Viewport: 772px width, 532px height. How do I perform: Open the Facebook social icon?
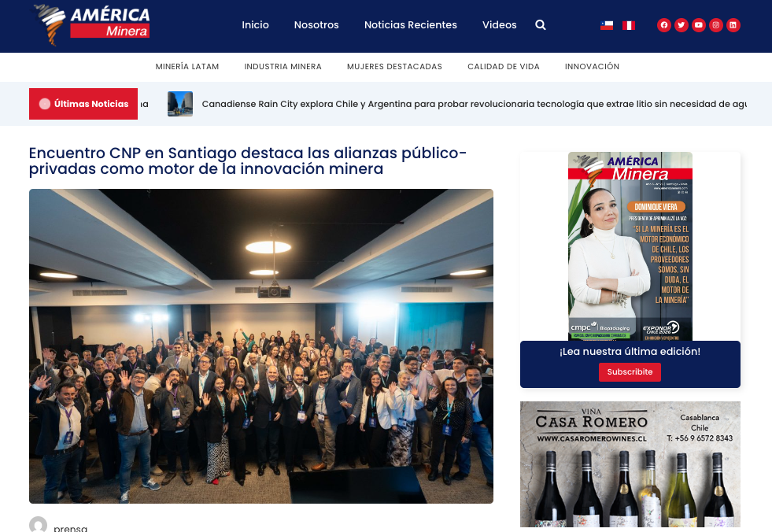[x=664, y=25]
